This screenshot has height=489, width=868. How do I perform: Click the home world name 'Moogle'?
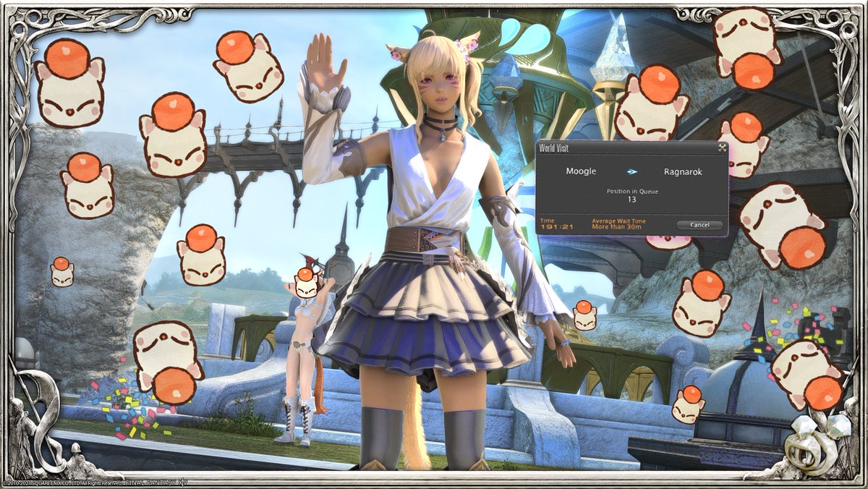click(x=581, y=171)
